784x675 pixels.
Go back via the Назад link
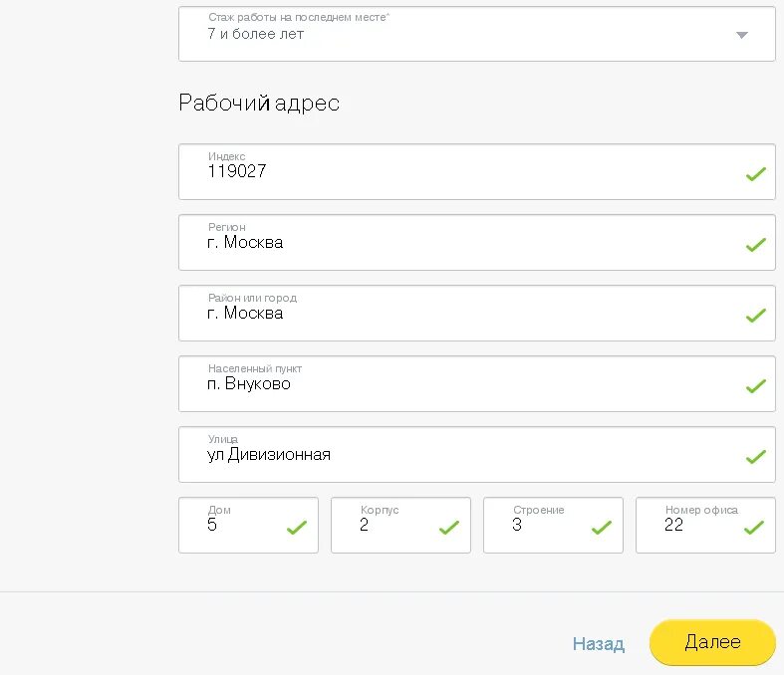tap(598, 644)
